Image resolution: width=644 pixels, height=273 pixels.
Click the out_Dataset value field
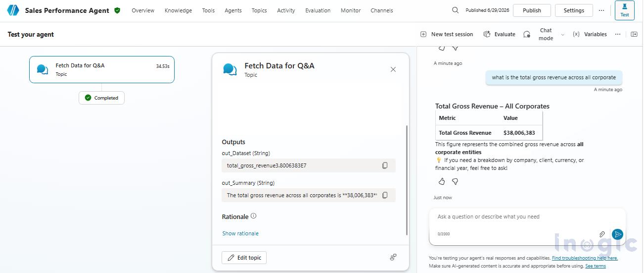click(x=309, y=165)
